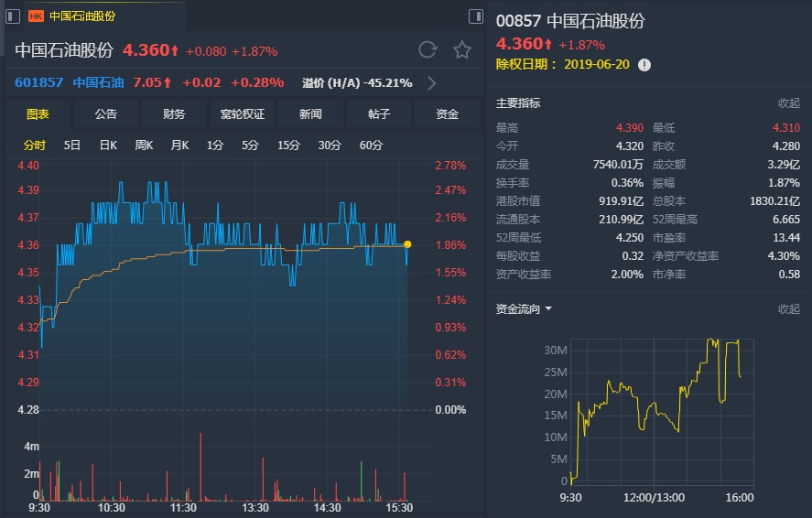Collapse the 主要指标 section via 收起

point(789,103)
